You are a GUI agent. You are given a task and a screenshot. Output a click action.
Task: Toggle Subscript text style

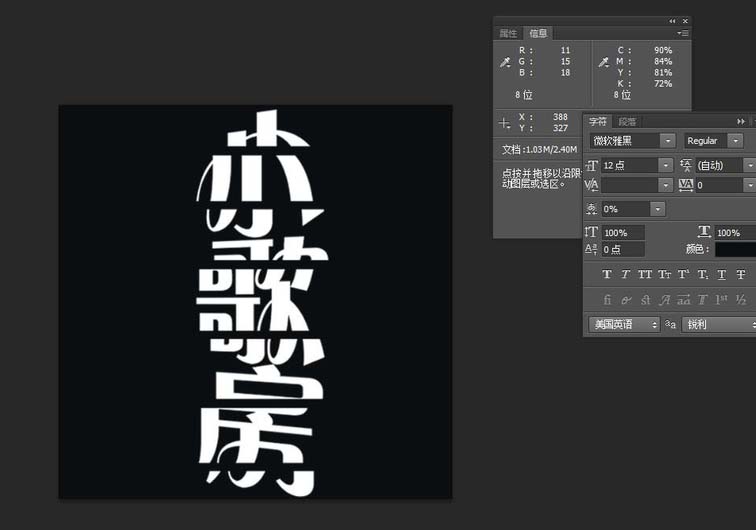703,274
